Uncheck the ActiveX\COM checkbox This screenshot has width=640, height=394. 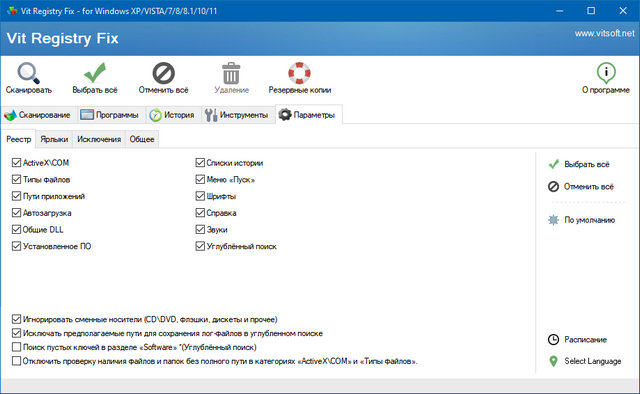tap(16, 163)
